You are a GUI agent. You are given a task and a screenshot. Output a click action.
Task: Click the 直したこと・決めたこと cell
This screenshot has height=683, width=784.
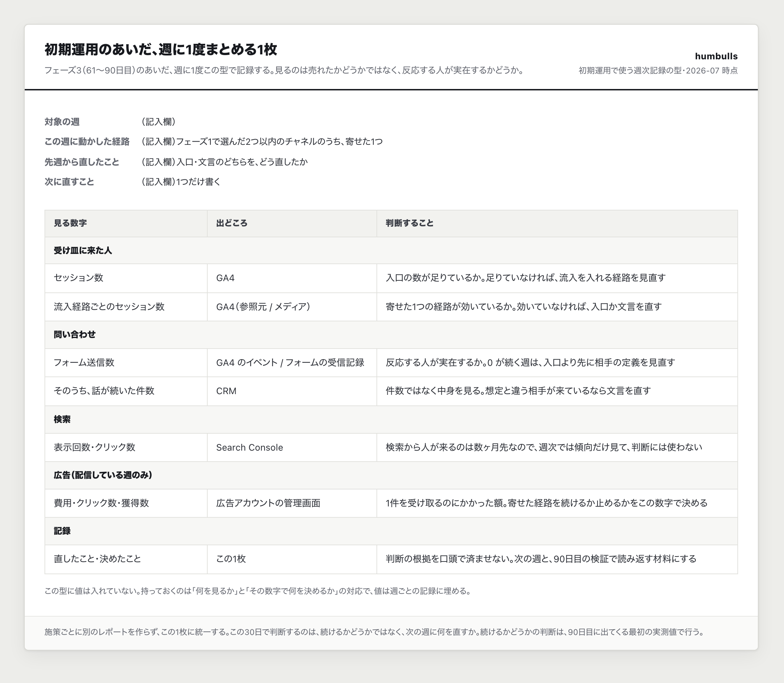[126, 559]
